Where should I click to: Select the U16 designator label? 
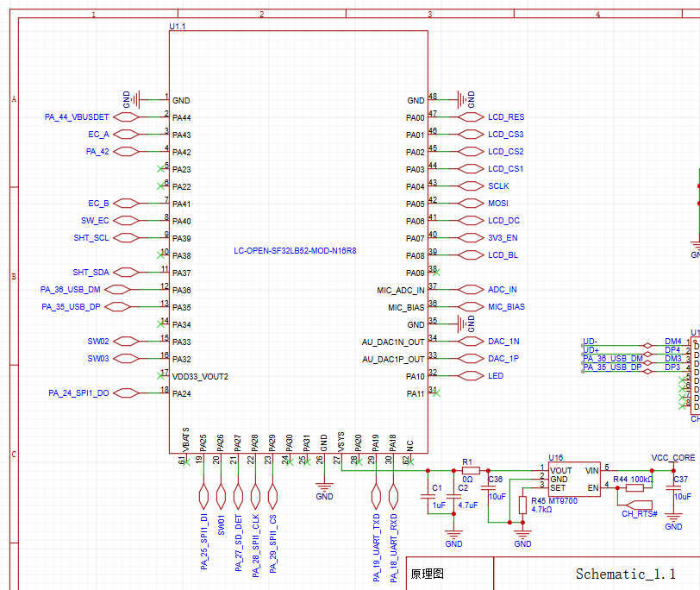[555, 457]
